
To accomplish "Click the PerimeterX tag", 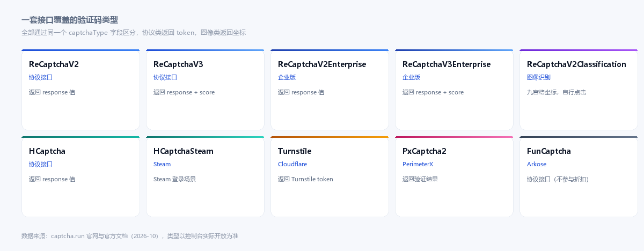I will pos(418,164).
